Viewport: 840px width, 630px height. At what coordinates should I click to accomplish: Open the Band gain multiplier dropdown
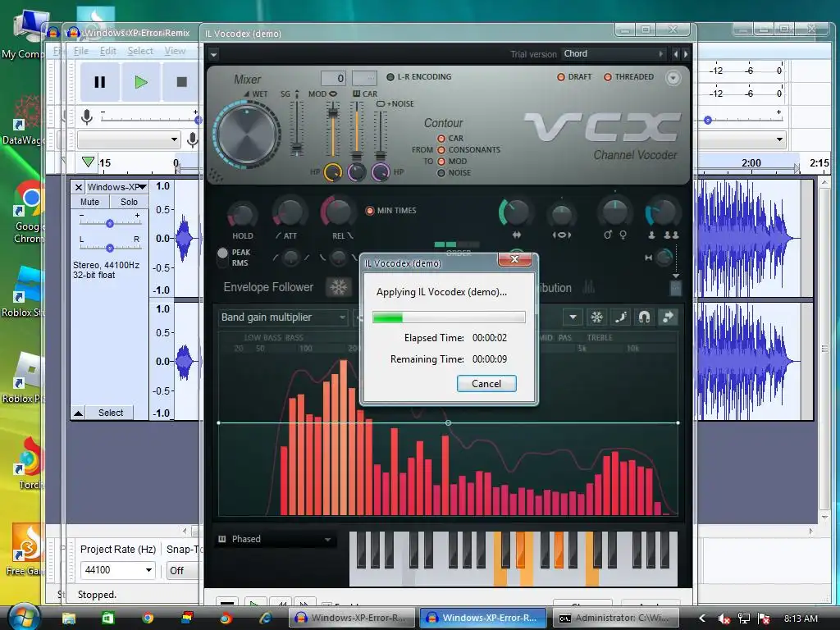283,317
